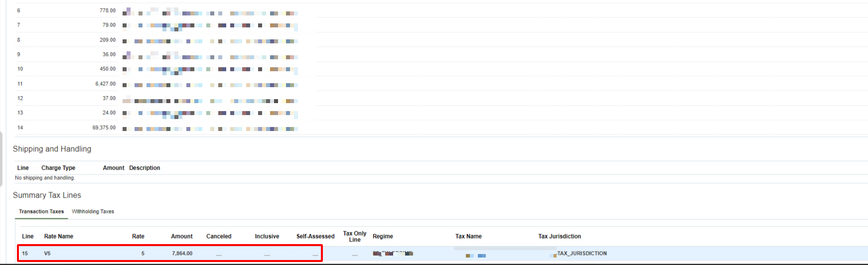Switch to the Transaction Taxes tab

point(41,212)
